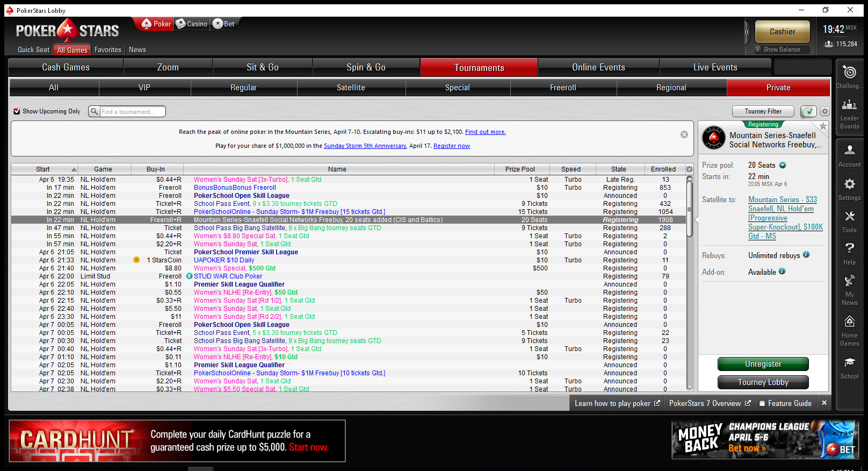Open Quick Seat
This screenshot has height=471, width=868.
pyautogui.click(x=33, y=49)
